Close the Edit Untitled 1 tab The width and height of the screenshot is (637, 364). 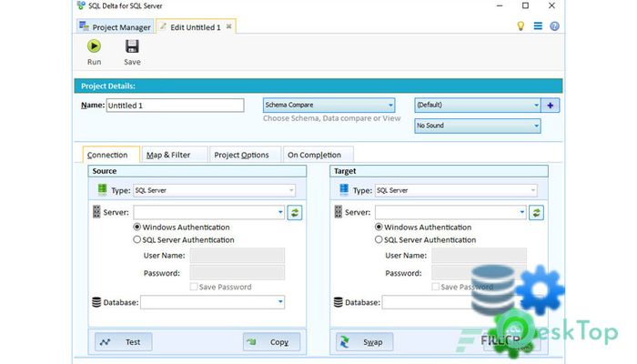click(228, 26)
